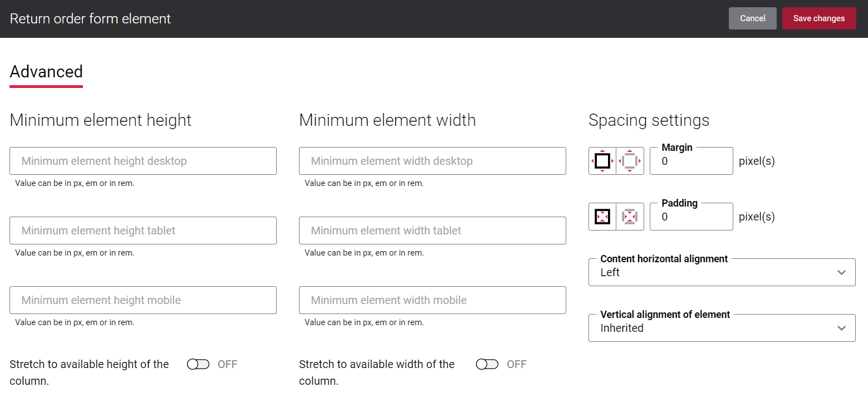Click the Save changes button
This screenshot has width=868, height=397.
coord(819,18)
